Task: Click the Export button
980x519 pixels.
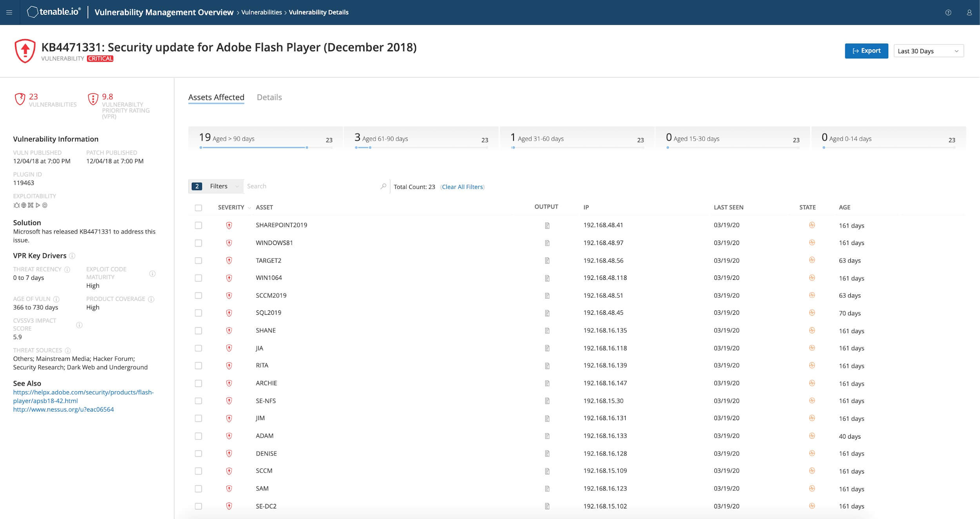Action: coord(866,51)
